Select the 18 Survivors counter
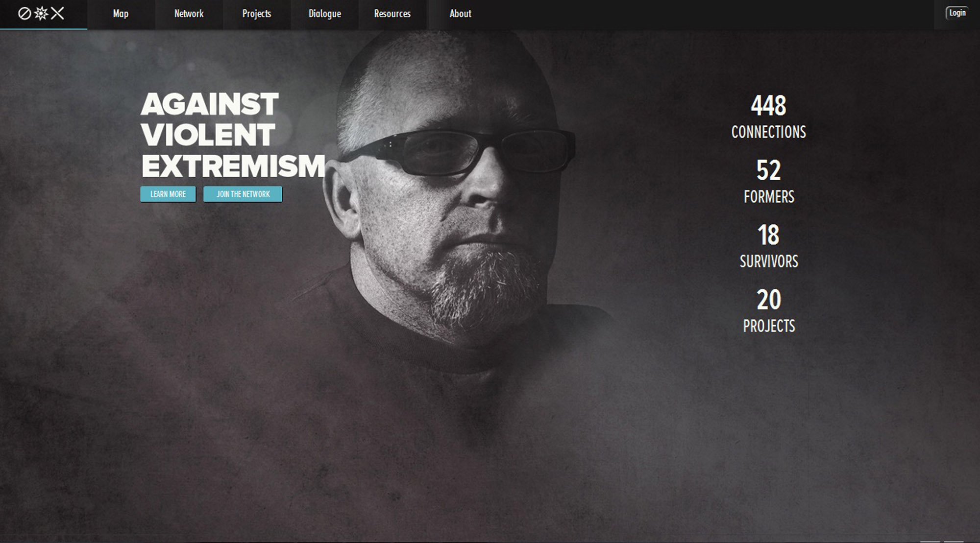This screenshot has height=543, width=980. 769,246
